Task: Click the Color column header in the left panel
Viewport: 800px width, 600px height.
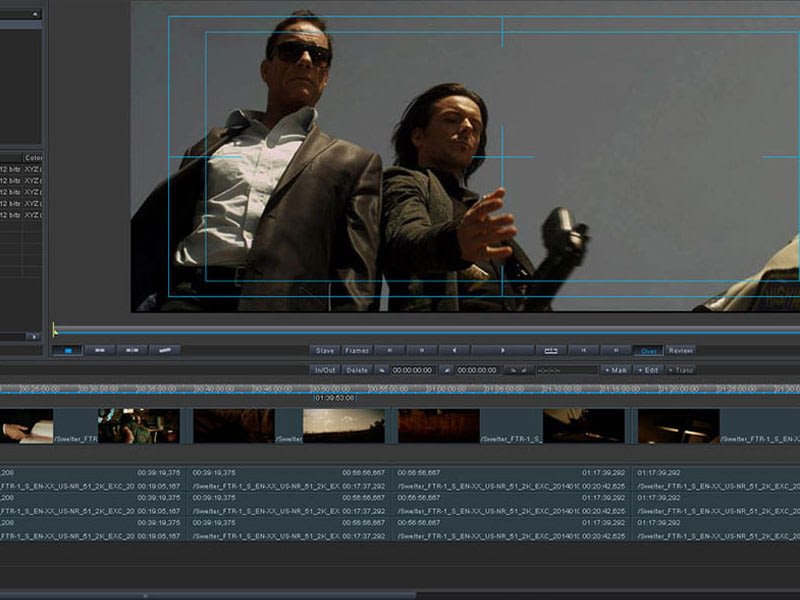Action: tap(32, 158)
